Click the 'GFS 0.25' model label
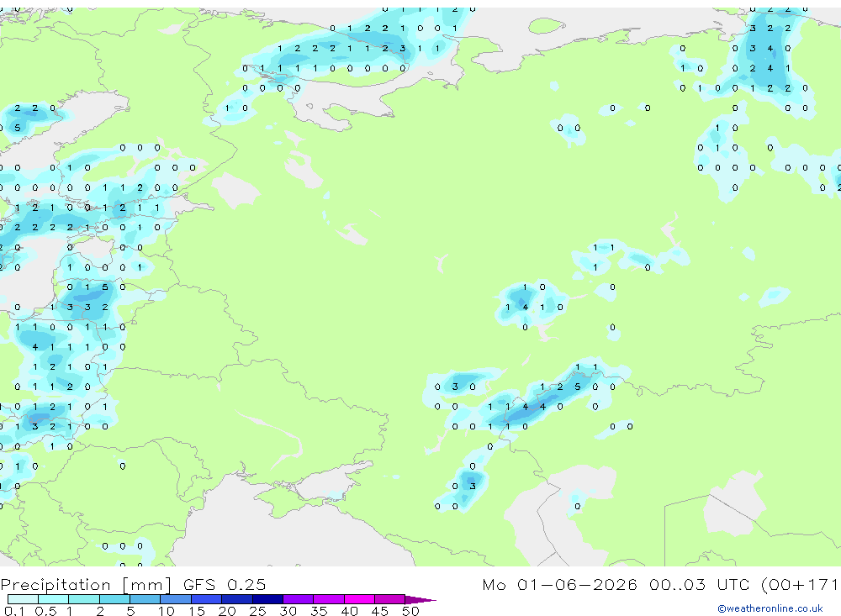This screenshot has height=616, width=841. (225, 584)
